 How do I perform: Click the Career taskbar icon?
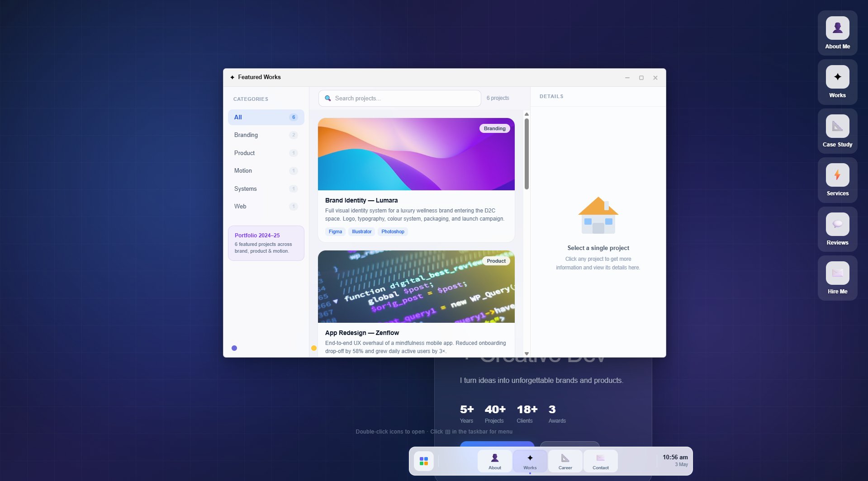tap(565, 462)
